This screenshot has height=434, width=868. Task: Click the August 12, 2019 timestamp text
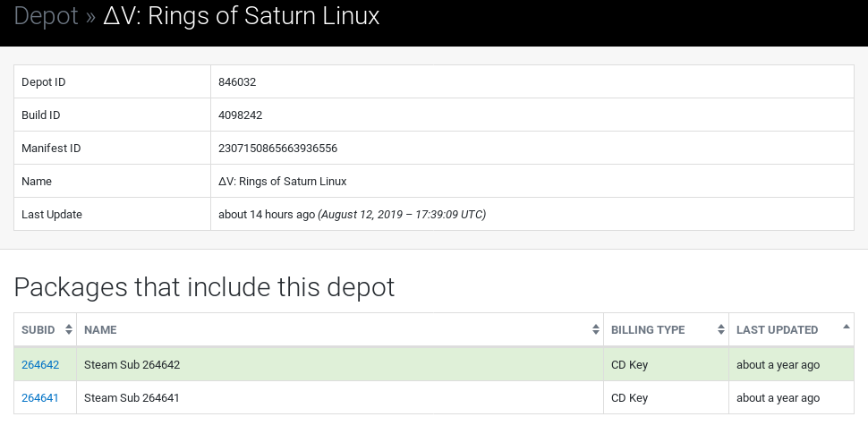point(402,214)
